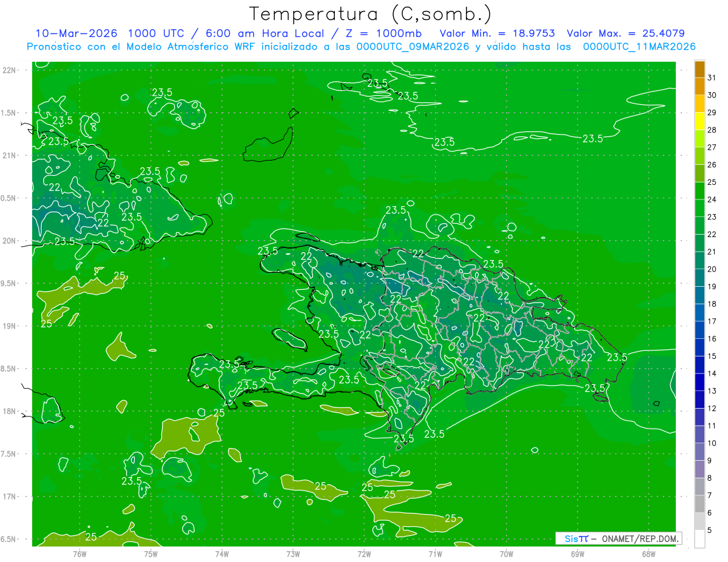The height and width of the screenshot is (562, 728).
Task: Click the color scale label '29'
Action: (x=712, y=112)
